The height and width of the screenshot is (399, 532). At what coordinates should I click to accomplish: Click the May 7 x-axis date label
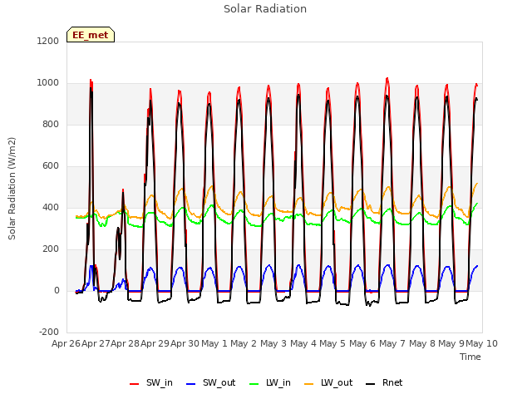[x=392, y=343]
